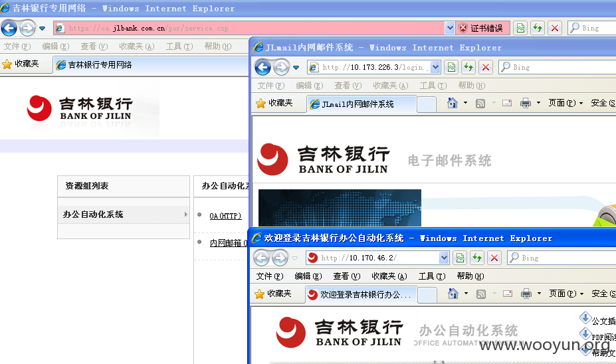This screenshot has width=616, height=364.
Task: Click Read mail icon in JLmail window
Action: 507,103
